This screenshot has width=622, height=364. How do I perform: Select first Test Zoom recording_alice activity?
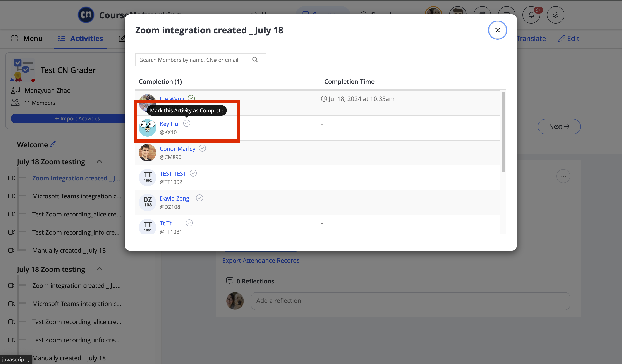click(x=77, y=214)
